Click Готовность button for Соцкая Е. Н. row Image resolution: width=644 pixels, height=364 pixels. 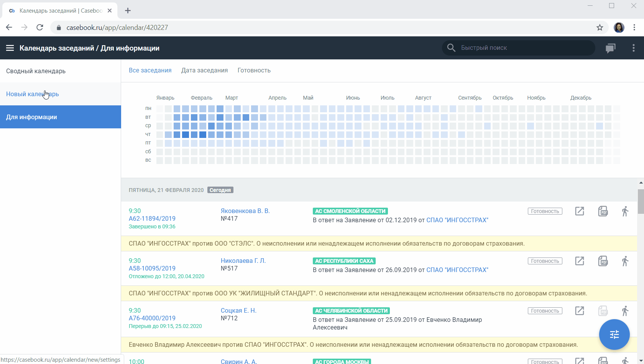coord(545,311)
